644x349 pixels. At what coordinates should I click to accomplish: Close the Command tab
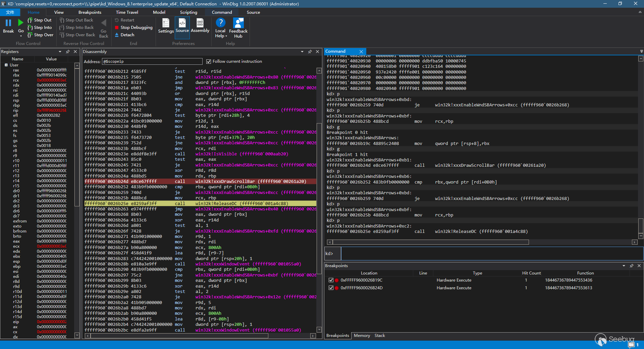tap(361, 52)
